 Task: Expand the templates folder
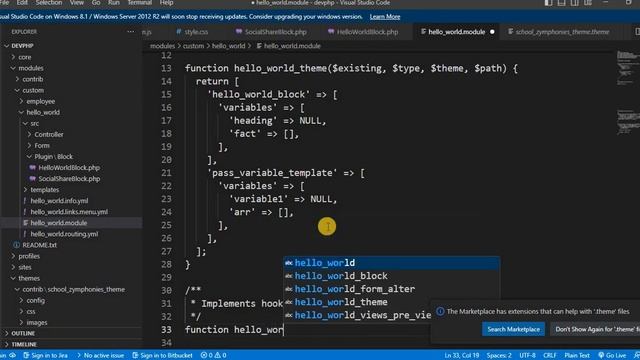71,189
